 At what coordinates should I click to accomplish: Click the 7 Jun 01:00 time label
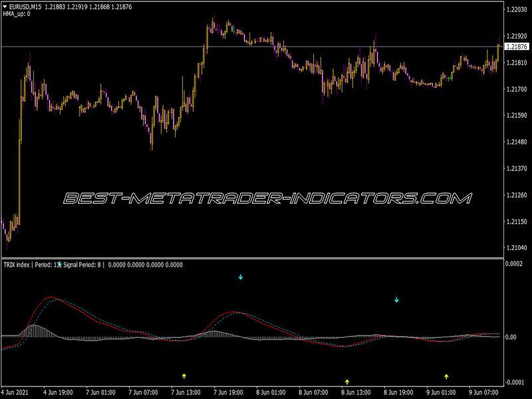coord(100,392)
